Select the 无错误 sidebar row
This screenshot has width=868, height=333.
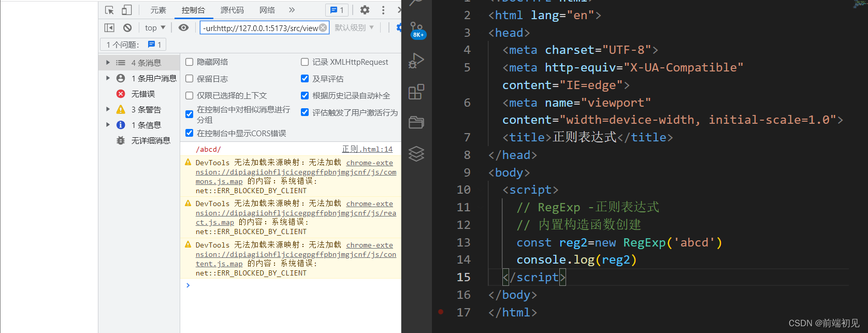[139, 94]
